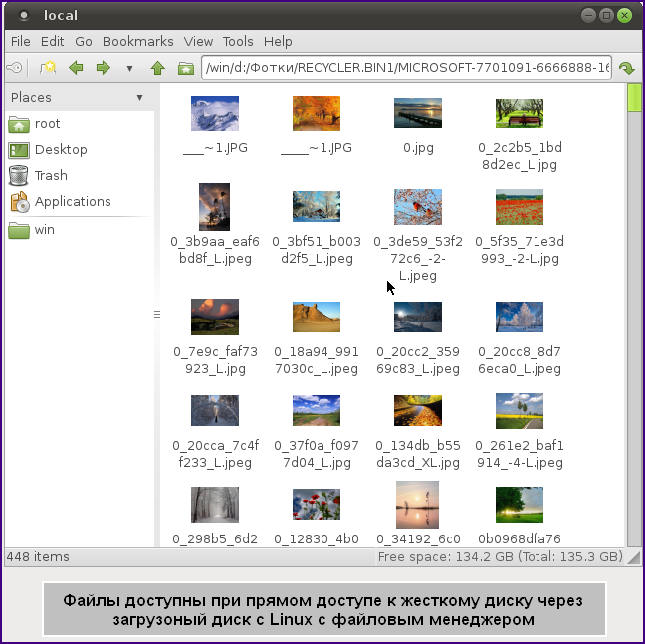
Task: Click the trash can icon
Action: point(19,175)
